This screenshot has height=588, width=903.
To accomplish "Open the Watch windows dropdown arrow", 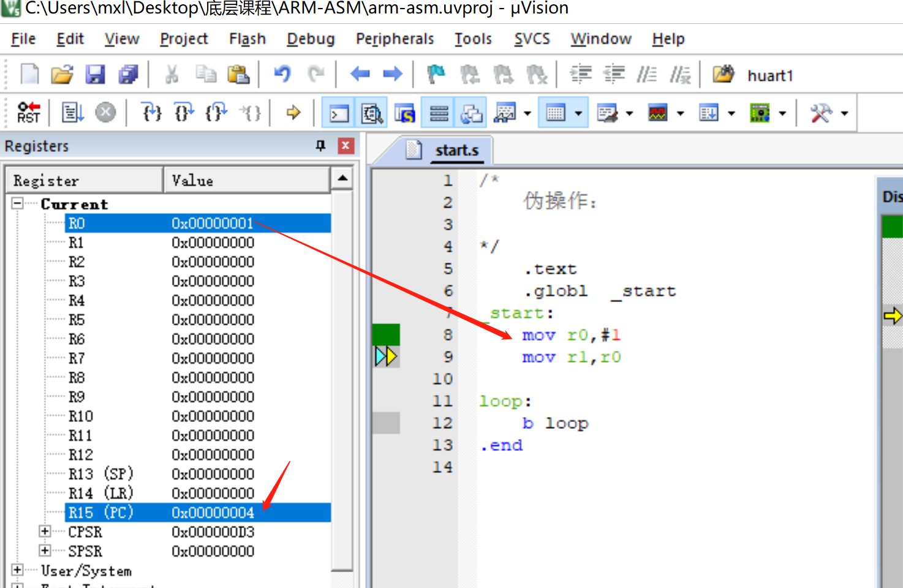I will pyautogui.click(x=527, y=113).
